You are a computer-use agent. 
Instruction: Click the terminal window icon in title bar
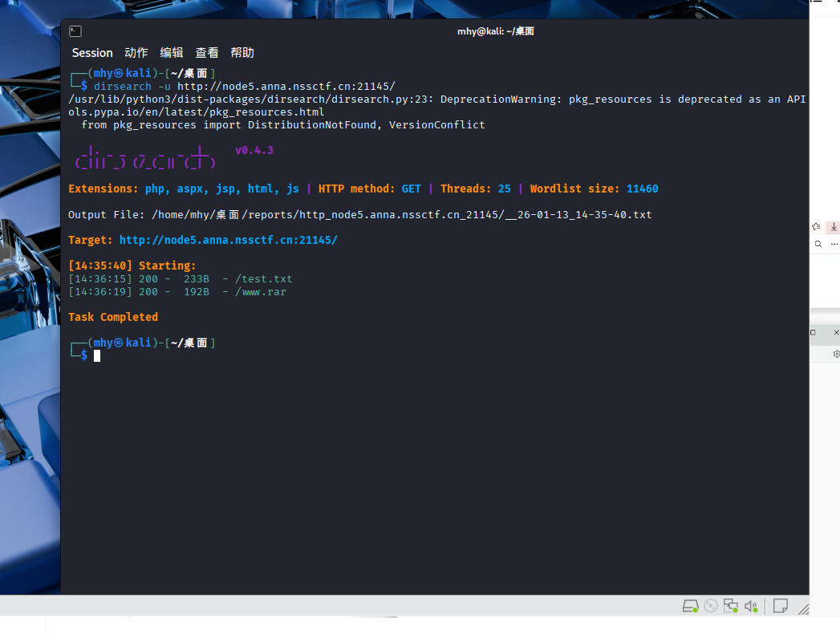75,31
